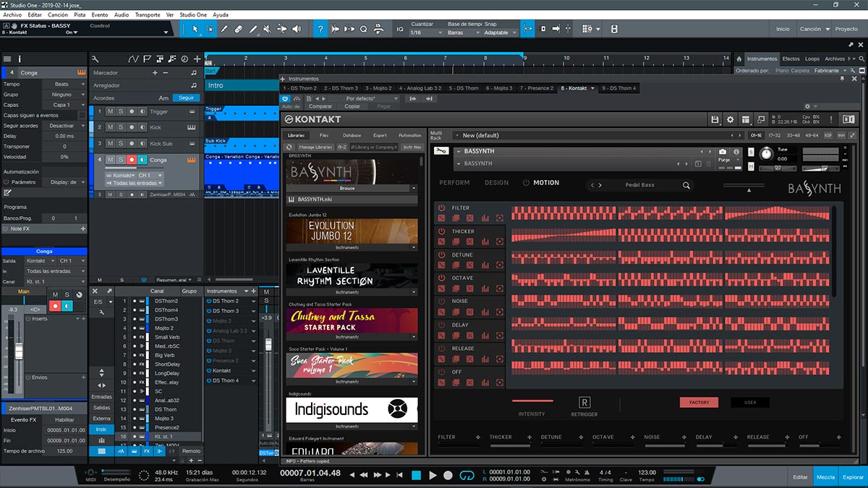Screen dimensions: 868x488
Task: Toggle the THICKER motion power button
Action: tap(441, 231)
